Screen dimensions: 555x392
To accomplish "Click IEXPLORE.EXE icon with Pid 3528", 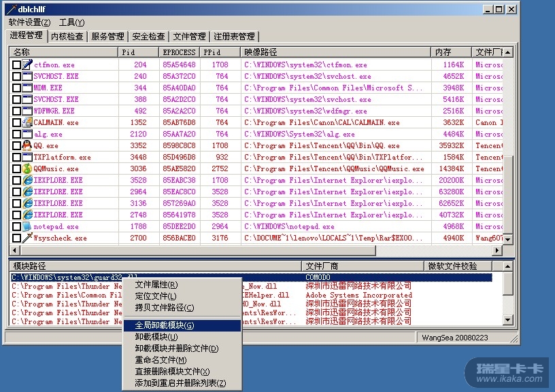I will (x=27, y=180).
